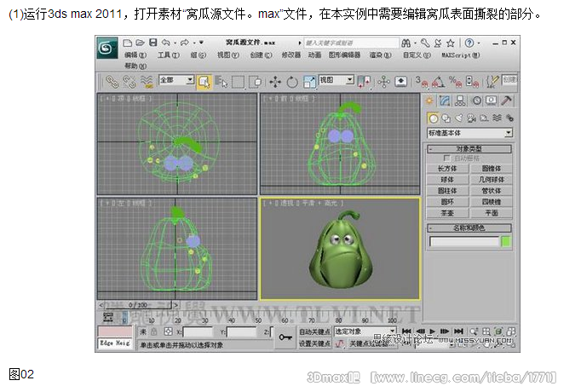Click the 长方体 box button
Screen dimensions: 581x392
tap(447, 169)
